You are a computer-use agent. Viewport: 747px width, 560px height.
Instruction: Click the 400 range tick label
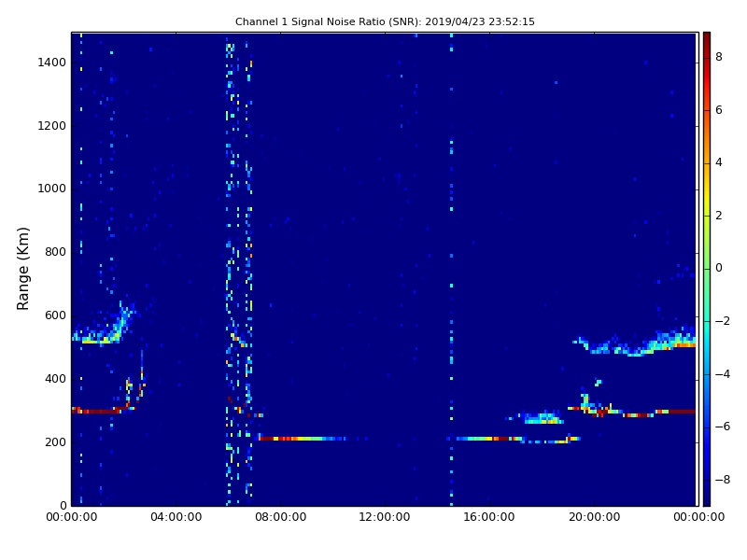click(55, 379)
